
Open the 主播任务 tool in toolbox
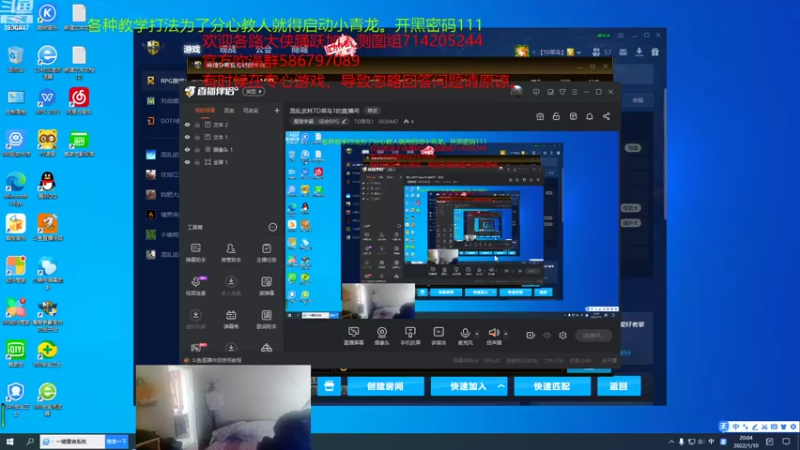[x=266, y=253]
